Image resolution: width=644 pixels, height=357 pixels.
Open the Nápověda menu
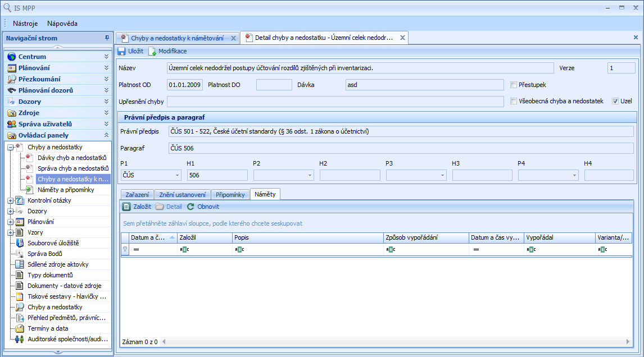(62, 24)
